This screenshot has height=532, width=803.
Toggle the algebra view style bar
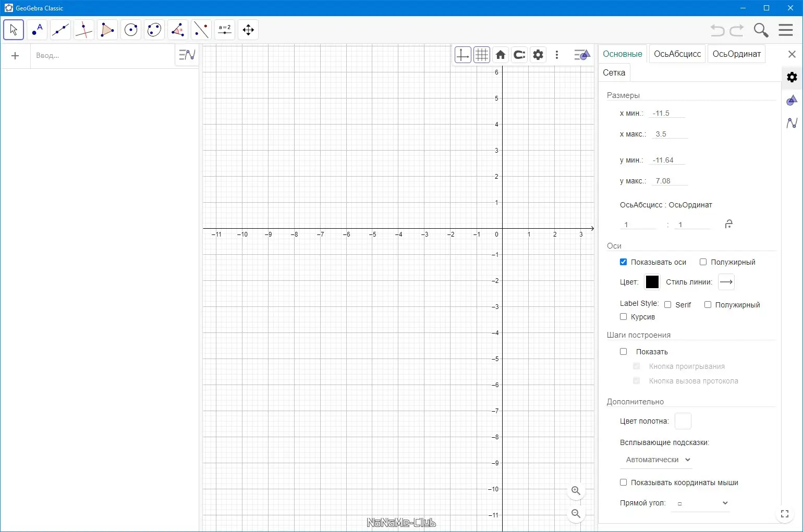[x=187, y=54]
